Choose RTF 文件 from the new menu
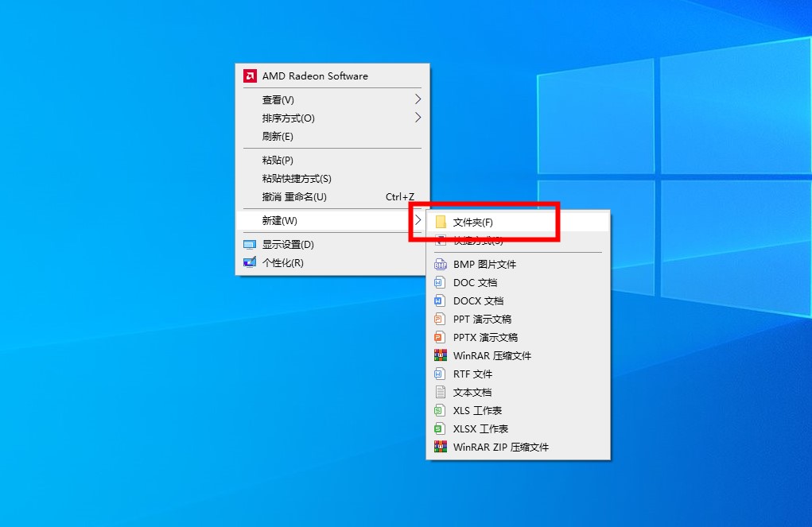 472,374
